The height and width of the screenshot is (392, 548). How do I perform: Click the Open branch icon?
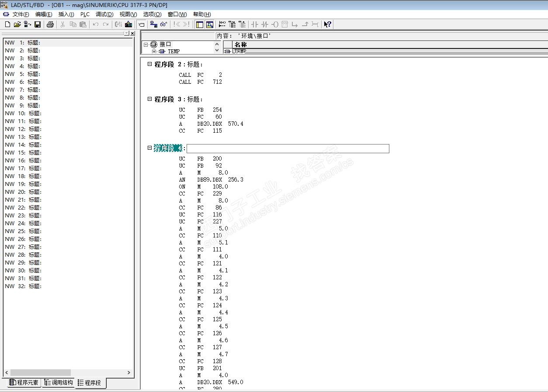click(295, 24)
